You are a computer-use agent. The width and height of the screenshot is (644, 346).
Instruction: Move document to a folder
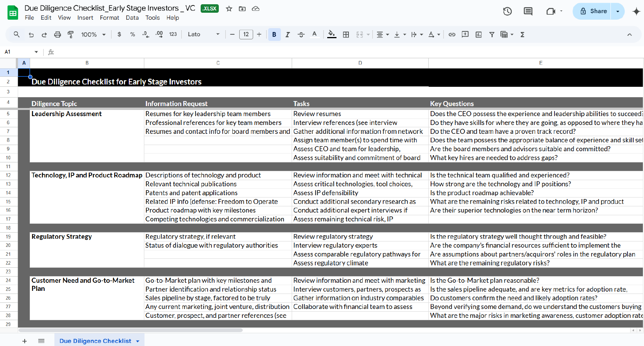(242, 8)
